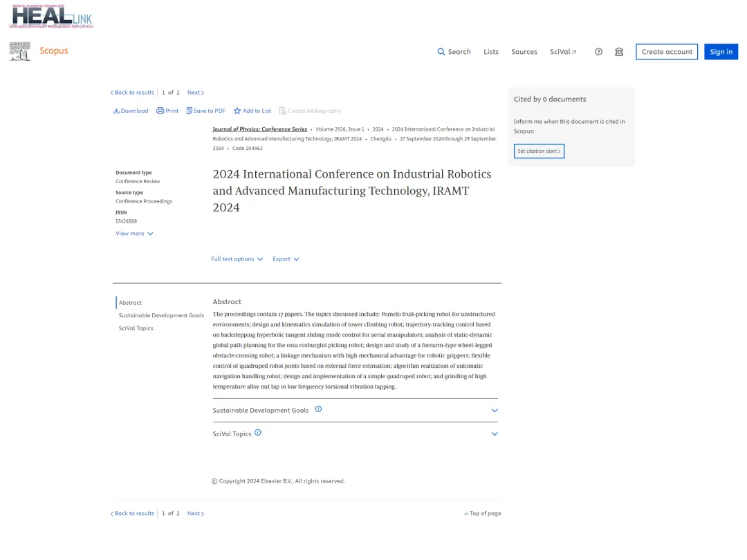Click Top of page link
This screenshot has height=560, width=747.
[483, 513]
